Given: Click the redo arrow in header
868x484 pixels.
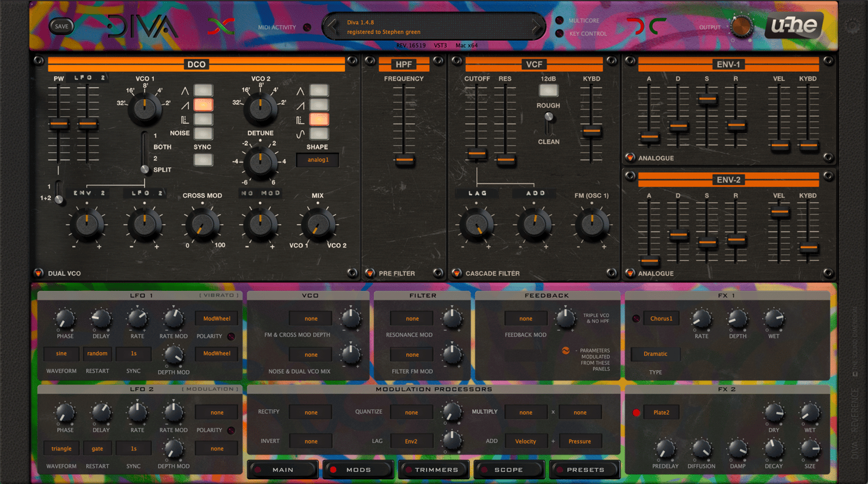Looking at the screenshot, I should click(657, 27).
